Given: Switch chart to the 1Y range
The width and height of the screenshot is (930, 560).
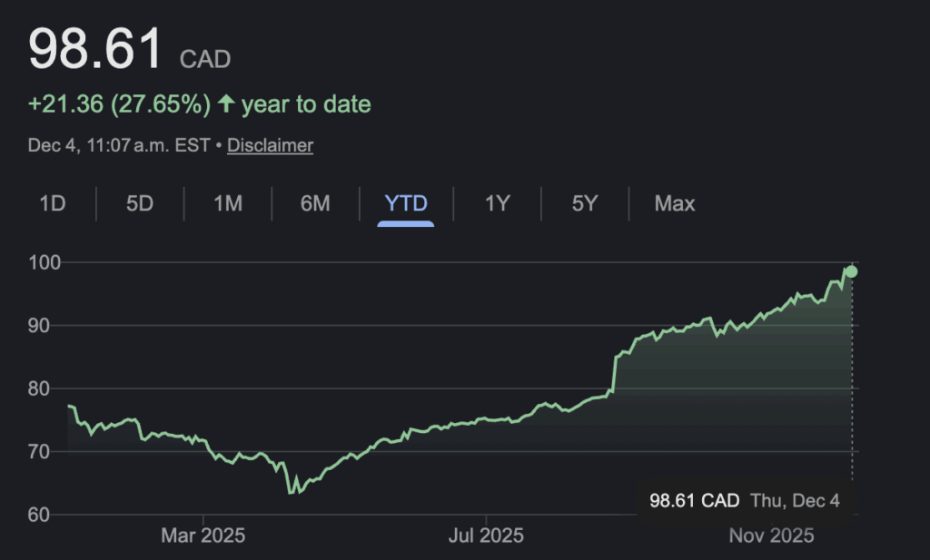Looking at the screenshot, I should pos(497,203).
